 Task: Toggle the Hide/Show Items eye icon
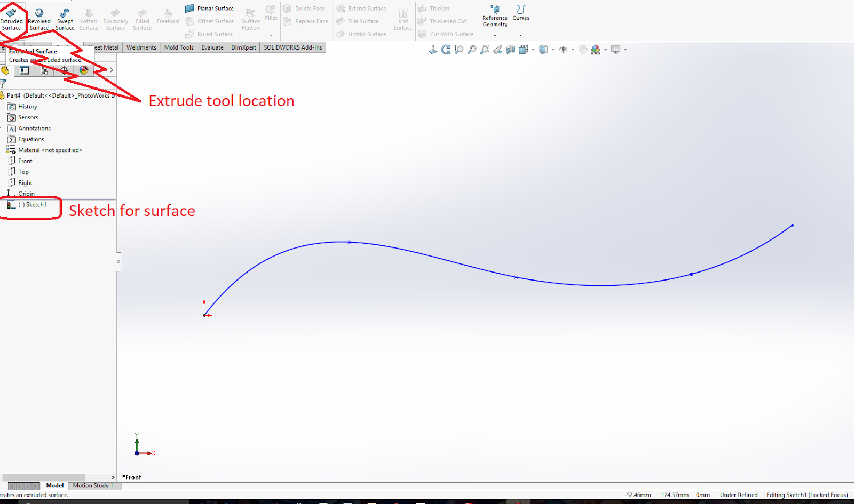[563, 49]
